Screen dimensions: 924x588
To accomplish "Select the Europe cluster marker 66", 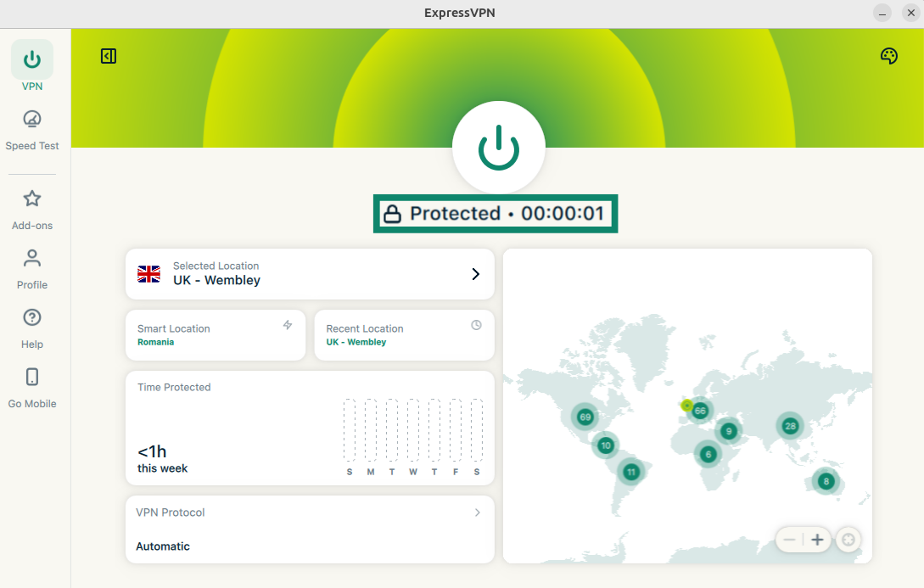I will (700, 411).
